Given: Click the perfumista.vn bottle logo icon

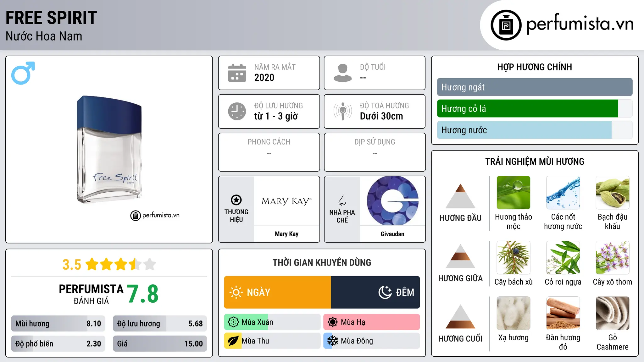Looking at the screenshot, I should coord(506,25).
